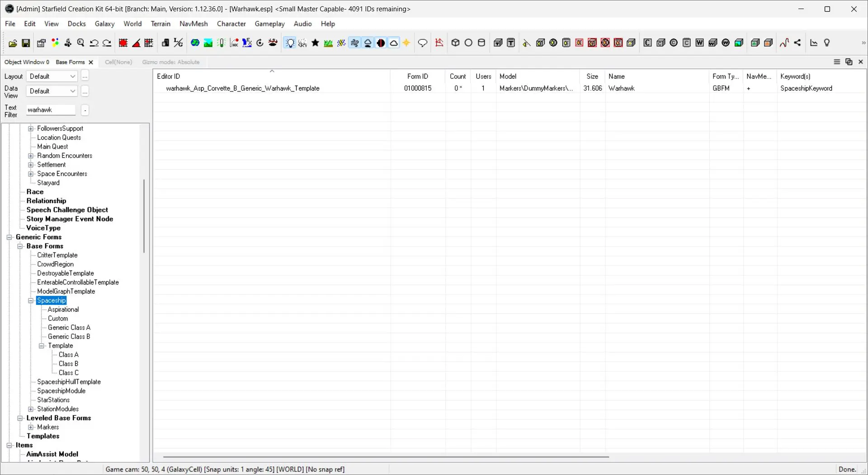Toggle the cloud outline icon

tap(394, 43)
